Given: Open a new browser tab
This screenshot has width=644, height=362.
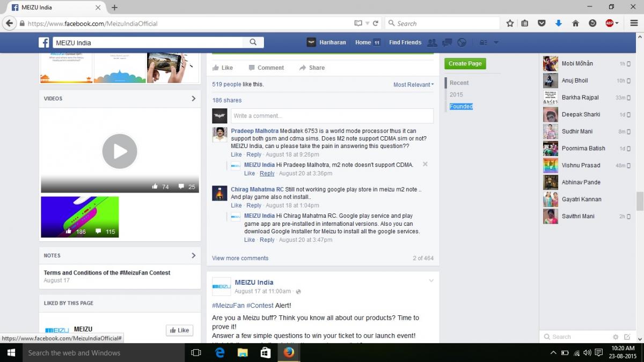Looking at the screenshot, I should coord(114,8).
